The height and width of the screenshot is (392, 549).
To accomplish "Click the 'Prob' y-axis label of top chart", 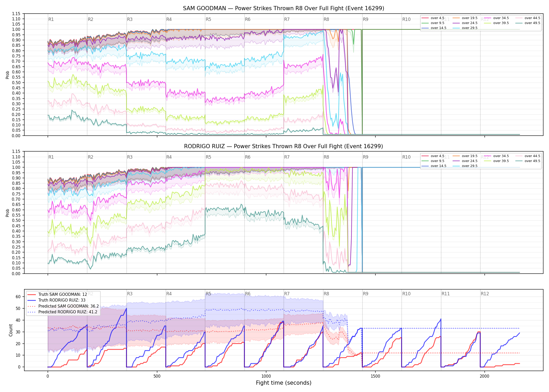I will point(8,75).
